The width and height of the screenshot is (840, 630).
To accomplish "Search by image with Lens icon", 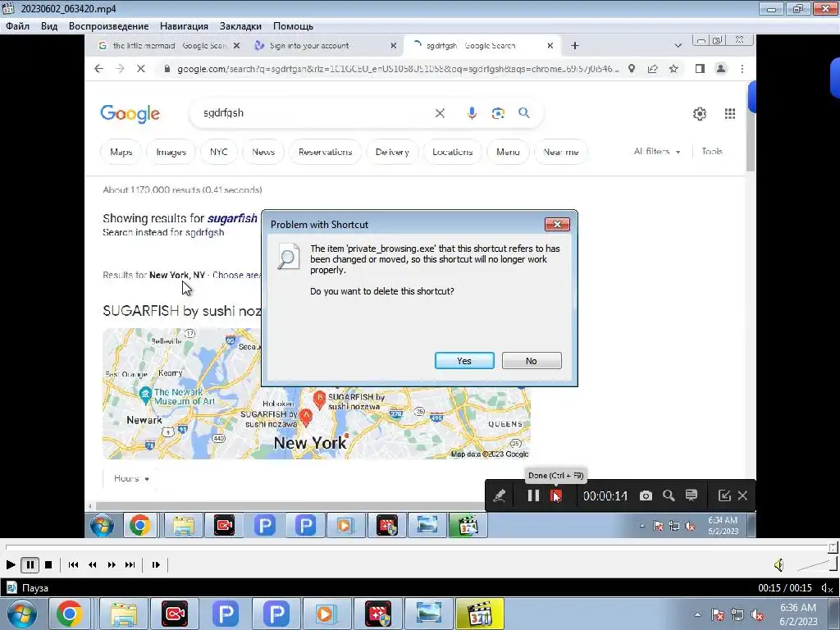I will (498, 113).
